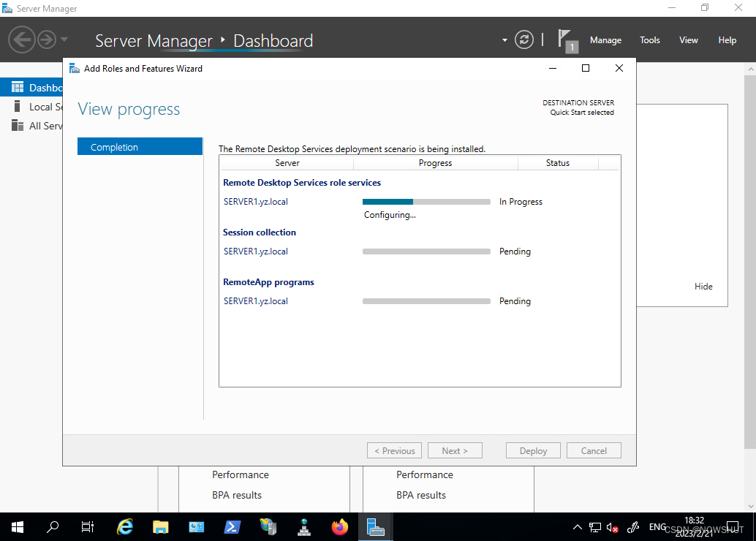This screenshot has width=756, height=541.
Task: Click the Next button
Action: pos(455,450)
